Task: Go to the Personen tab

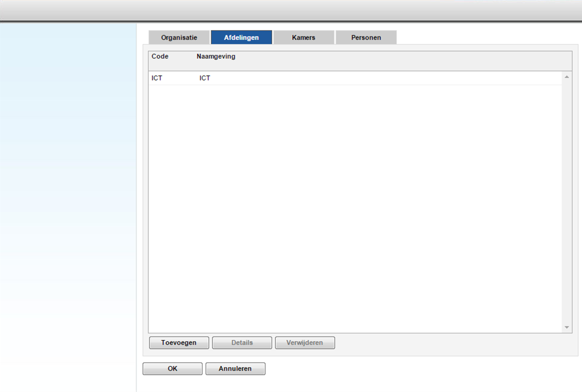Action: [x=366, y=38]
